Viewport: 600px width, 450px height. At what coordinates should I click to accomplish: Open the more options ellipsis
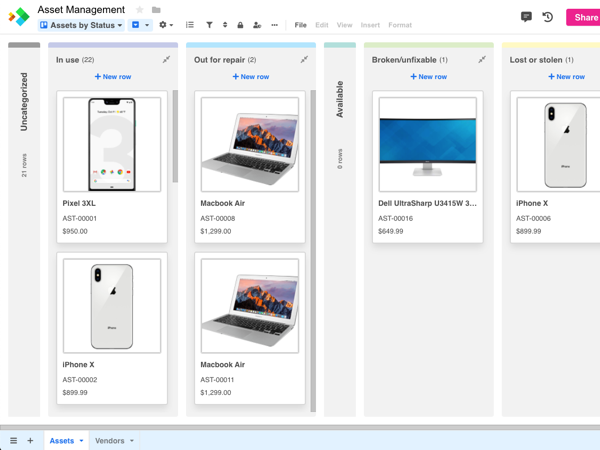click(274, 25)
